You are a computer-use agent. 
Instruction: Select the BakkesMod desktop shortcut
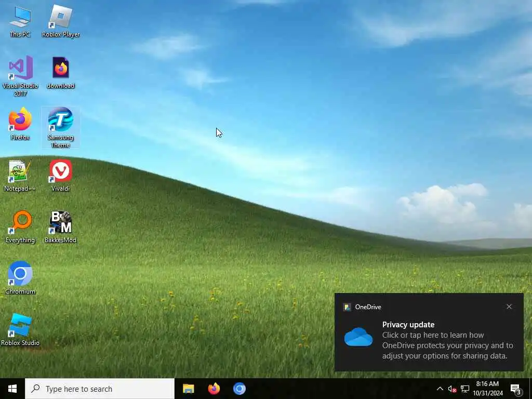coord(61,227)
